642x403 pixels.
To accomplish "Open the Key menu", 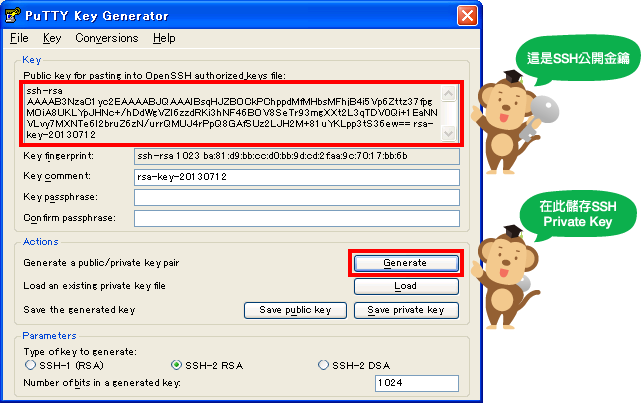I will pyautogui.click(x=52, y=38).
